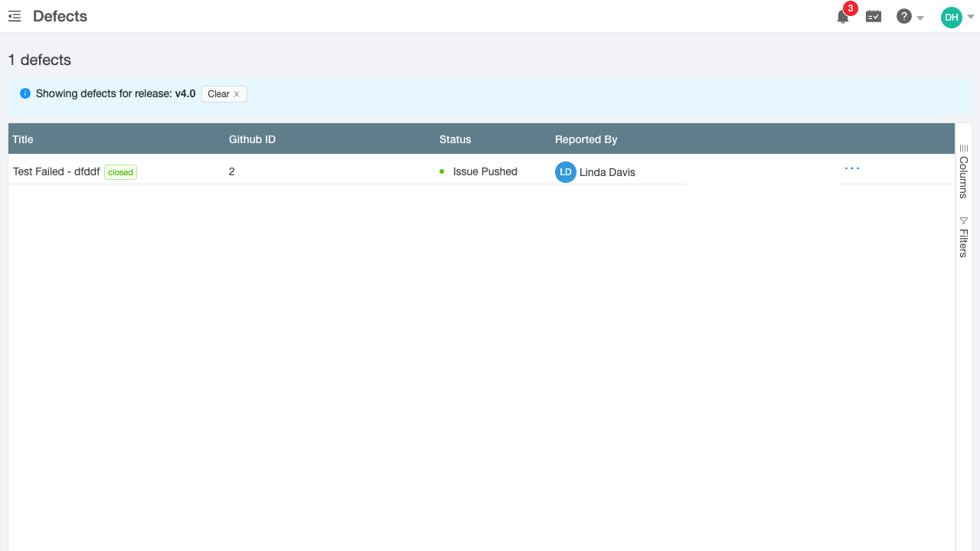Click the Columns list icon on the right edge
The width and height of the screenshot is (980, 551).
[x=963, y=148]
